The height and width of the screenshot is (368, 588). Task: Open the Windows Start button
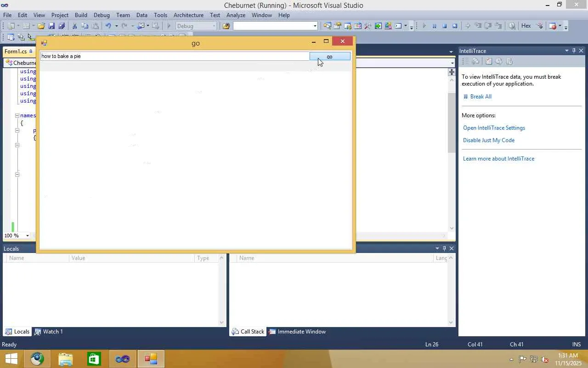(11, 359)
